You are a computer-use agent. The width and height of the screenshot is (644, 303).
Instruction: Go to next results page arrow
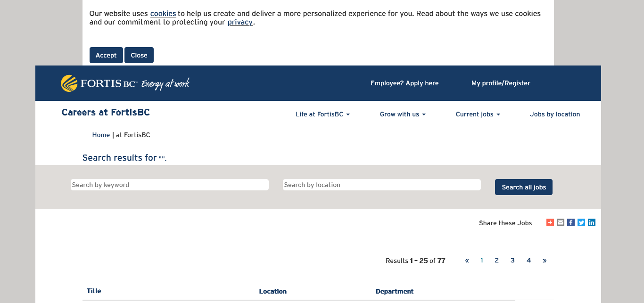click(x=545, y=261)
